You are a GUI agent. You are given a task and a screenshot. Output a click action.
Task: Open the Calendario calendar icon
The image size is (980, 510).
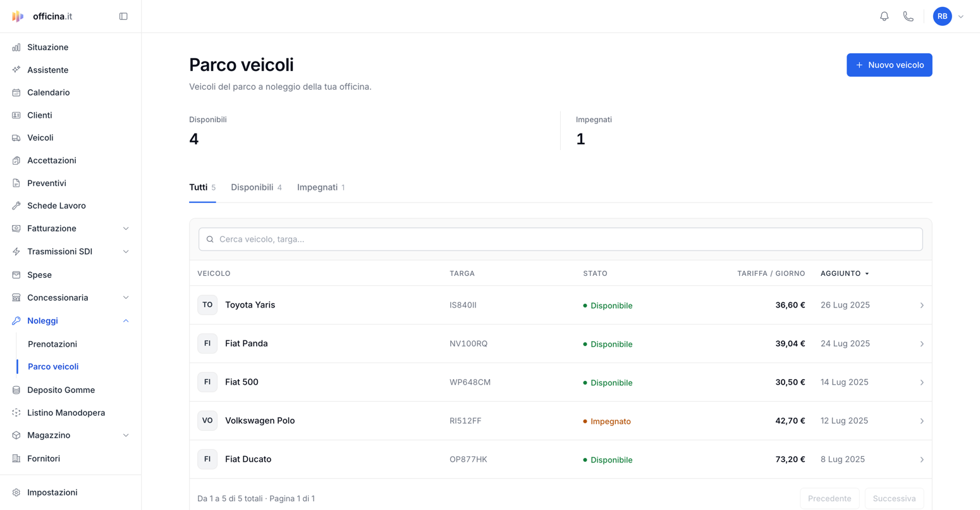tap(16, 92)
